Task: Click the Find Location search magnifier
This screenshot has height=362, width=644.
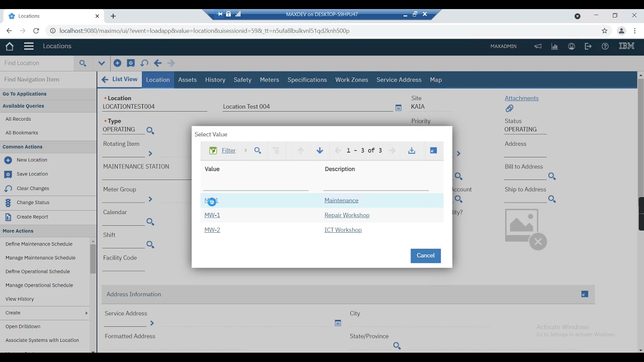Action: coord(83,63)
